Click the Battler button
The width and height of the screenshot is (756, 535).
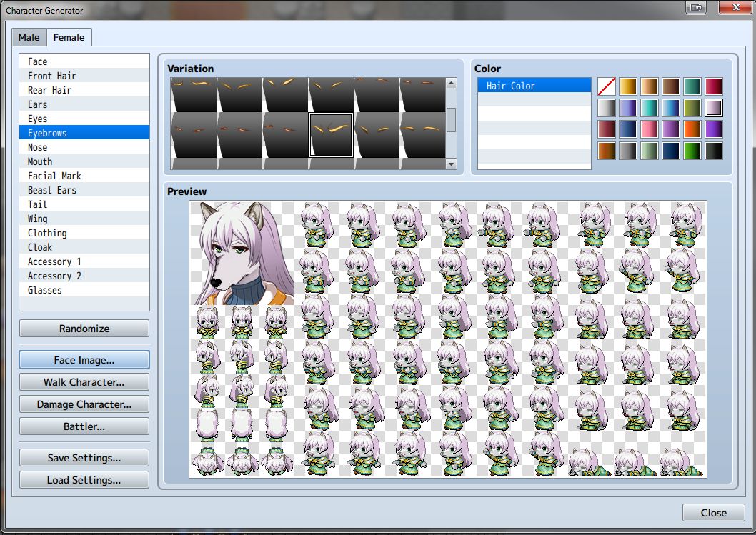tap(84, 426)
